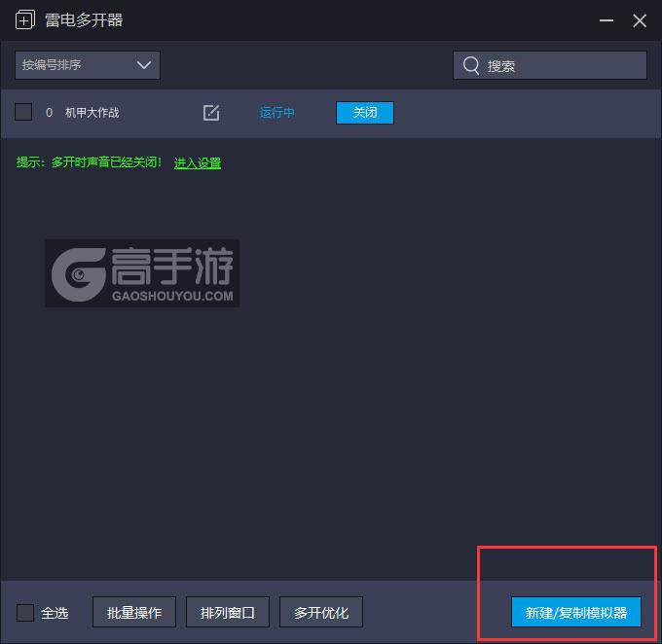Click the 批量操作 button
662x644 pixels.
tap(134, 612)
